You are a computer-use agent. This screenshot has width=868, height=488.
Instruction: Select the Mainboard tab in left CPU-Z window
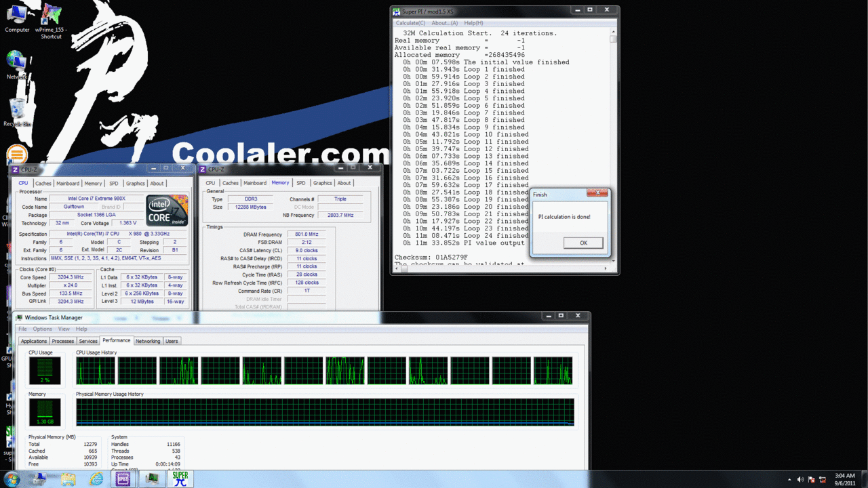(x=68, y=183)
